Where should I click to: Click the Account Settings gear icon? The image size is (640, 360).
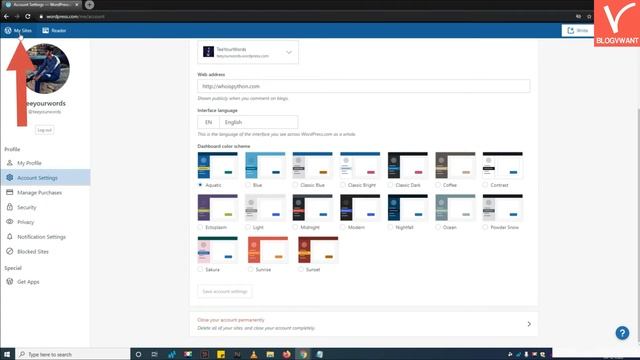coord(10,178)
